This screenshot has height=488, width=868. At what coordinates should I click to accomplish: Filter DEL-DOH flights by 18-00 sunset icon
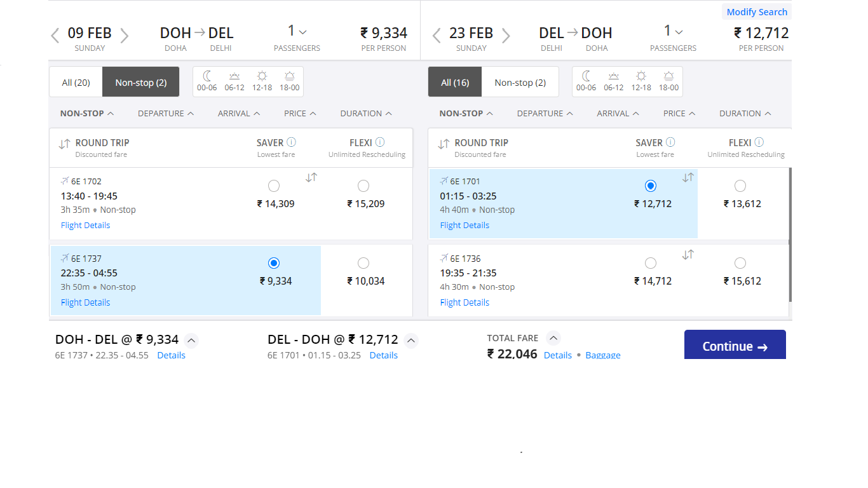pyautogui.click(x=668, y=81)
